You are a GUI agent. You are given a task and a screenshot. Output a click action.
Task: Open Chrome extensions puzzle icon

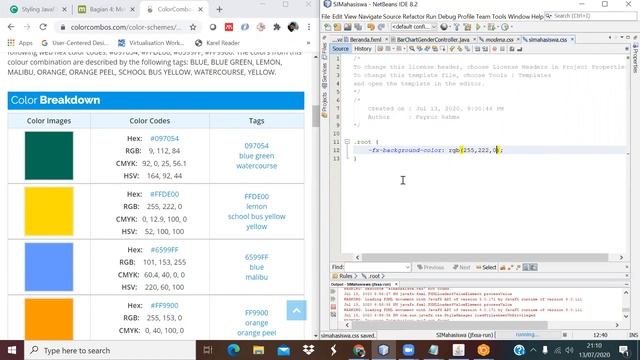tap(277, 27)
